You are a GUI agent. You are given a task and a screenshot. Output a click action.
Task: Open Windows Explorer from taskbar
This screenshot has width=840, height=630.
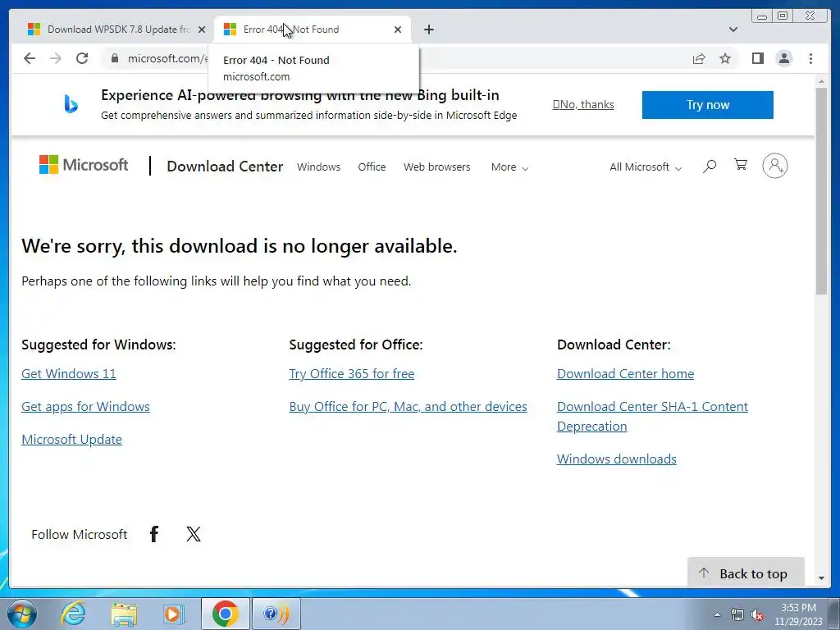124,614
